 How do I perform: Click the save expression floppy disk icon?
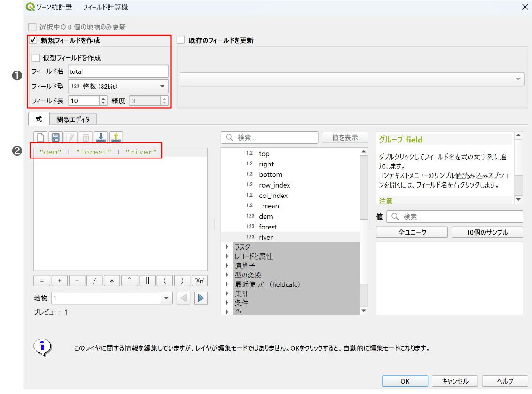tap(55, 137)
